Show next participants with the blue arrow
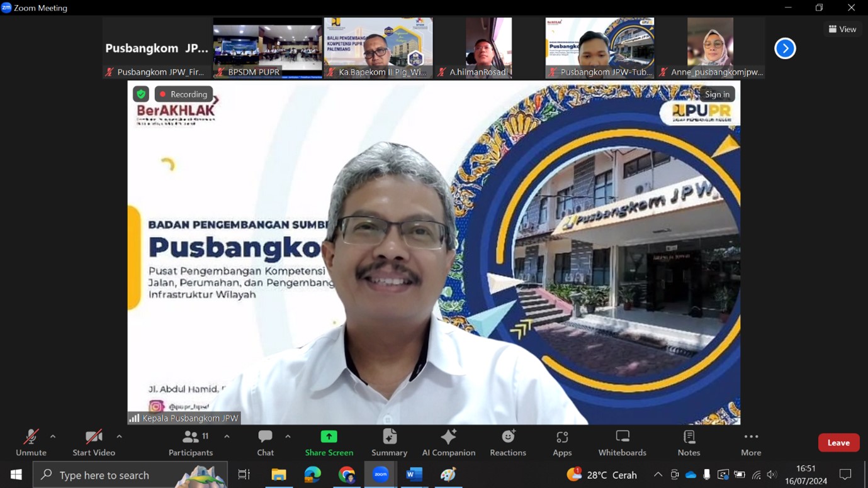 [785, 48]
